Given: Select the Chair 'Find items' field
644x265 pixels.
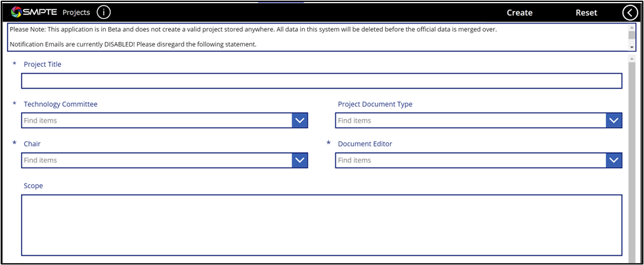Looking at the screenshot, I should click(x=156, y=160).
